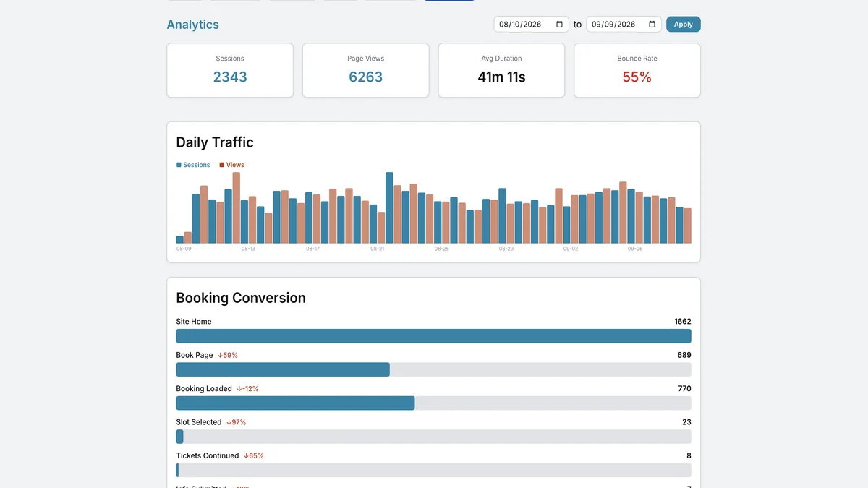Click the Book Page drop ↓59% indicator
Image resolution: width=868 pixels, height=488 pixels.
tap(228, 355)
